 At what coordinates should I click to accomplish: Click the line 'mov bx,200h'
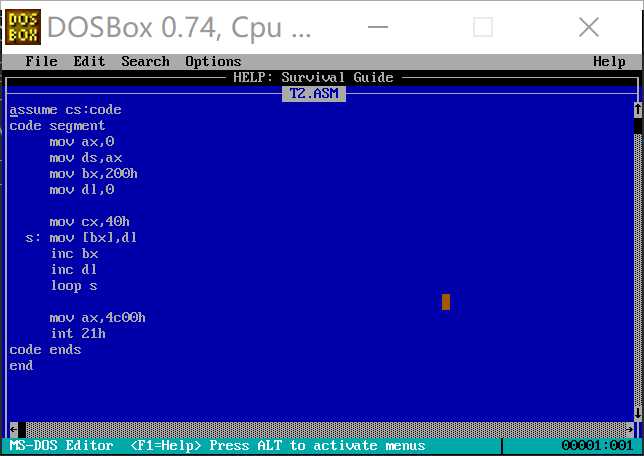[93, 174]
